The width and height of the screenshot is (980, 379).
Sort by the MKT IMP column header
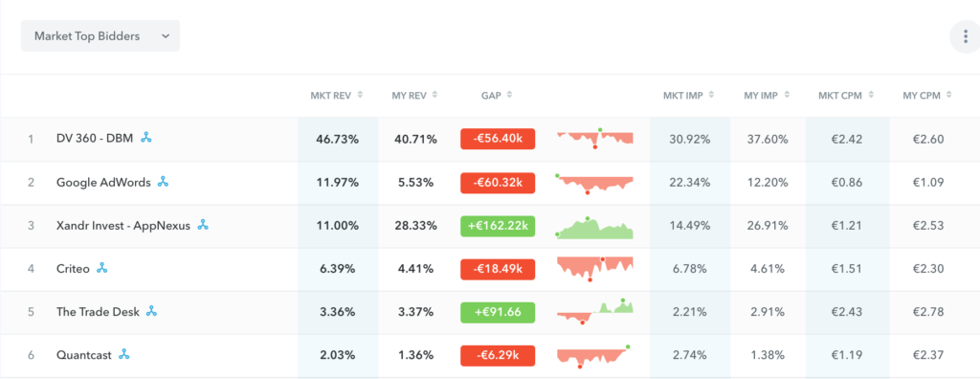tap(688, 95)
